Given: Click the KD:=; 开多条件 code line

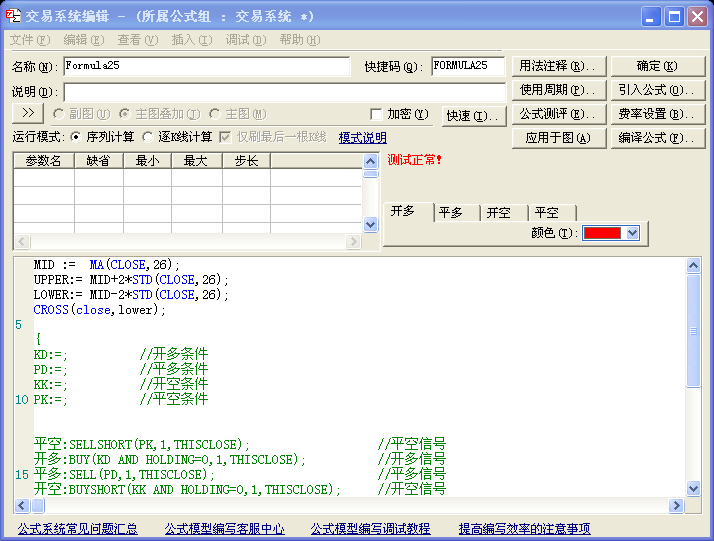Looking at the screenshot, I should (x=121, y=355).
